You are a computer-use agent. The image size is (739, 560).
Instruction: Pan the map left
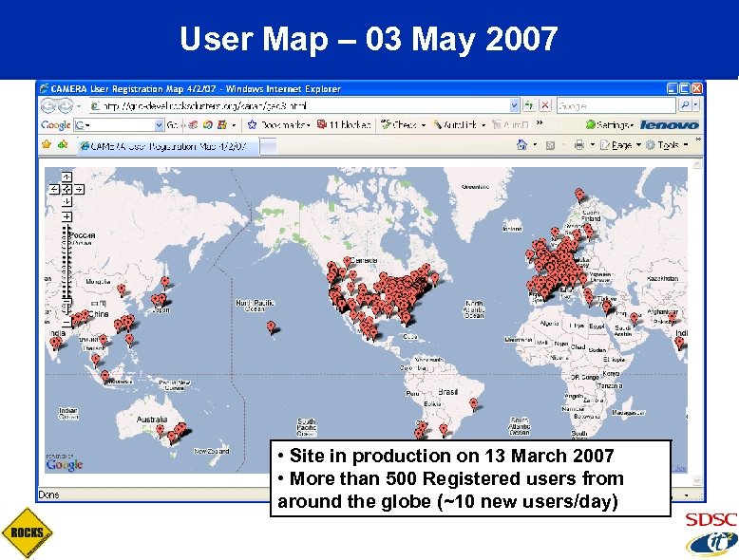(x=54, y=189)
